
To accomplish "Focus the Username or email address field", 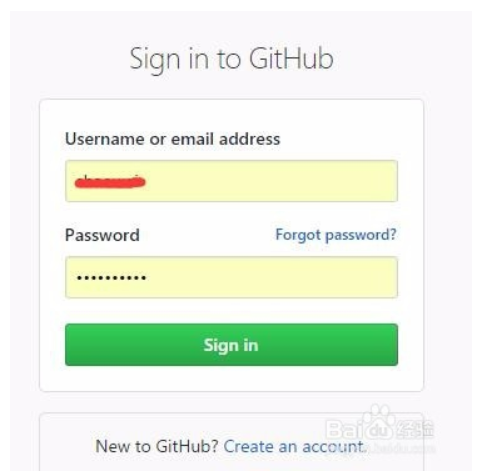I will pos(231,181).
